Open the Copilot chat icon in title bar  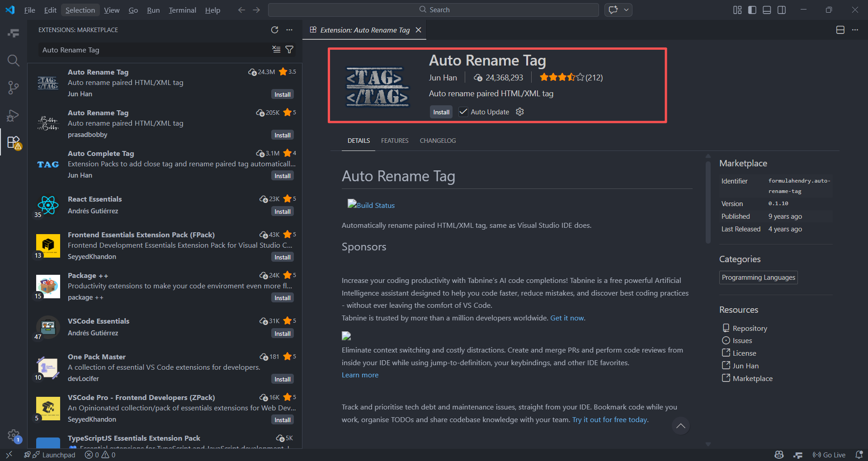613,10
